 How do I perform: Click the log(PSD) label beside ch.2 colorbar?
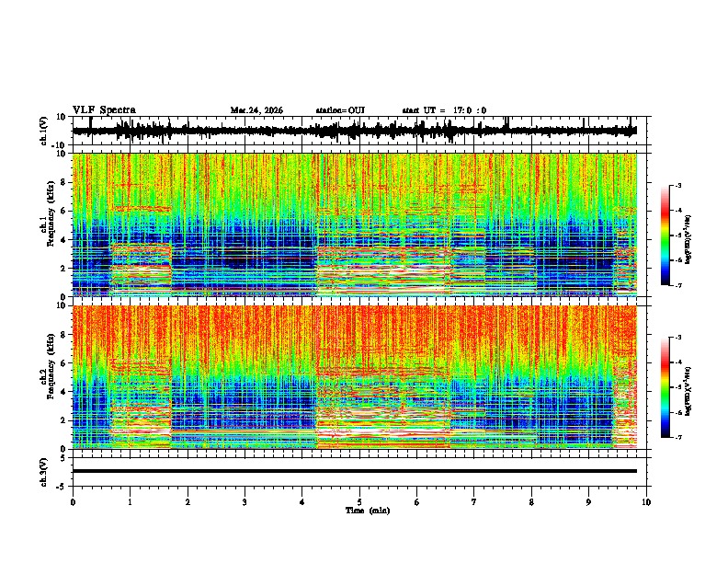(x=688, y=391)
